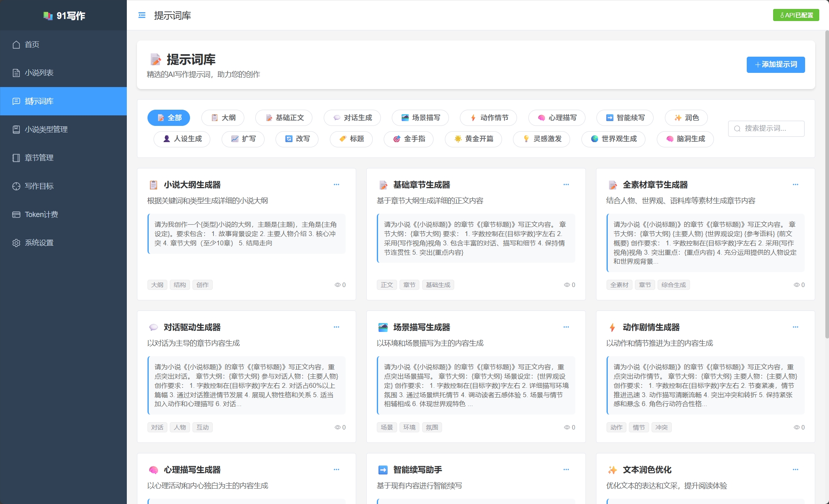
Task: Open 系统设置 settings gear icon
Action: point(16,242)
